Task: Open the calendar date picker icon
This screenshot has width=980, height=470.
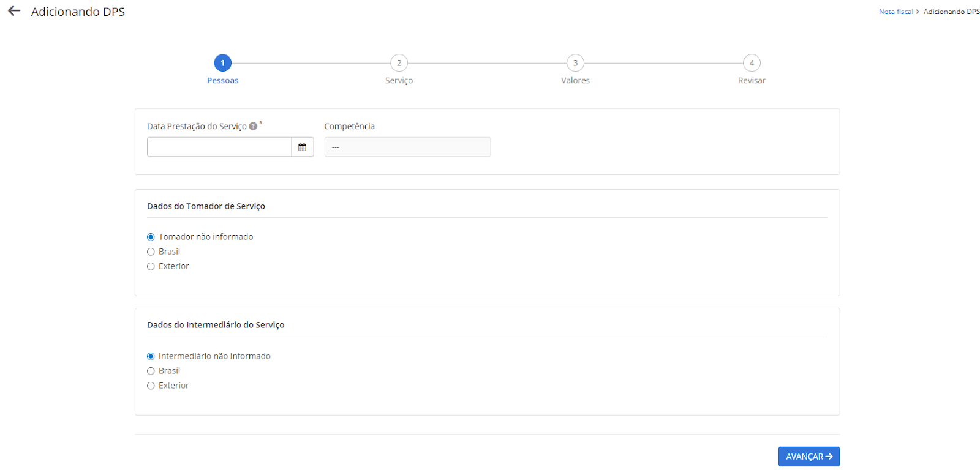Action: [302, 147]
